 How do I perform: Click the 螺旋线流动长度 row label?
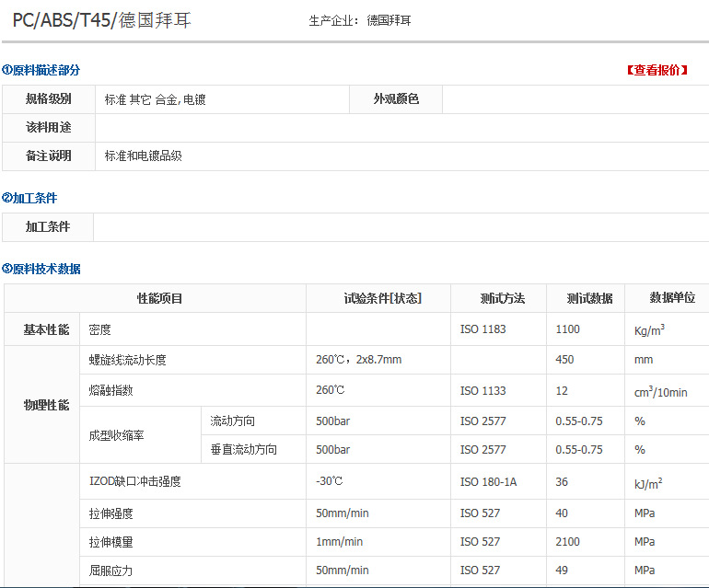click(x=127, y=360)
